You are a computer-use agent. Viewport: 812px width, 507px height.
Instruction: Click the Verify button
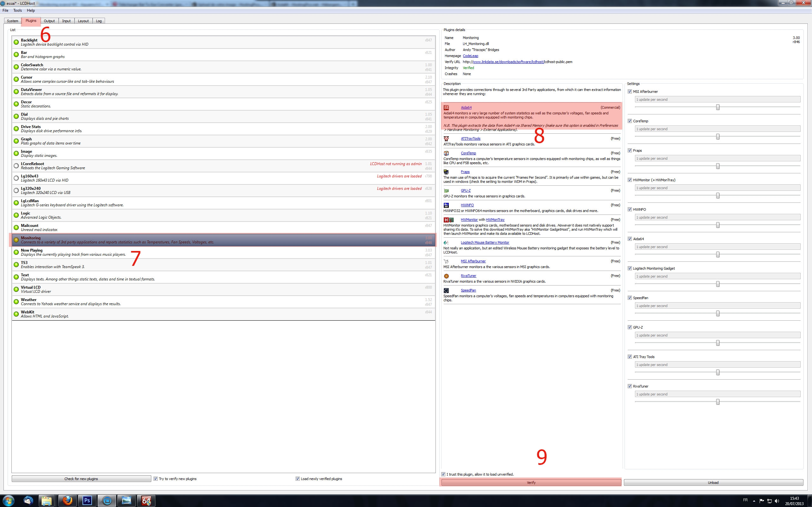pyautogui.click(x=531, y=483)
